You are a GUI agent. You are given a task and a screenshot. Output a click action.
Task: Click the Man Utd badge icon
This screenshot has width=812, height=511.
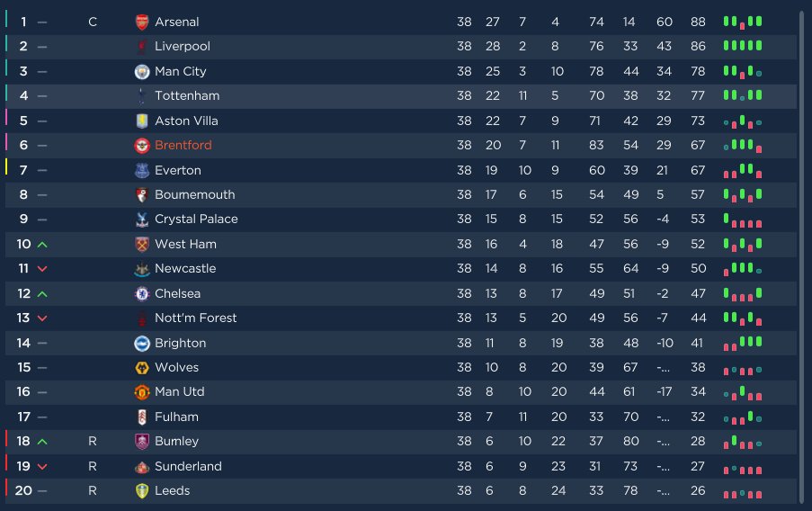coord(142,392)
